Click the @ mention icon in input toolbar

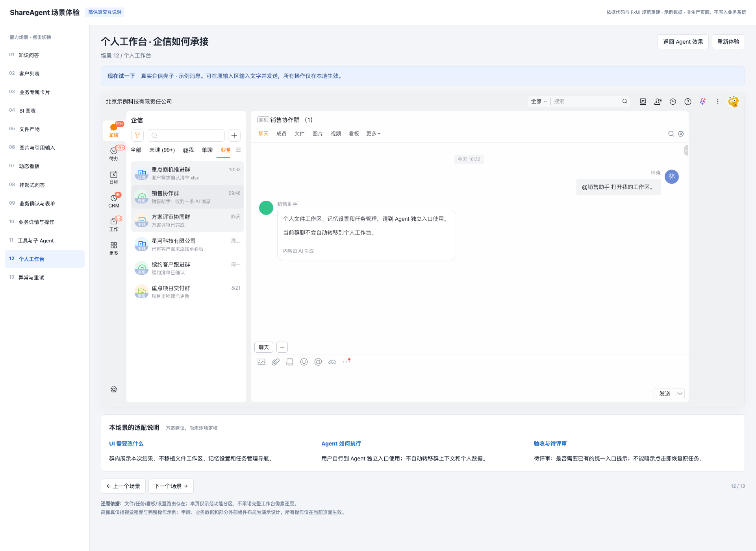(318, 362)
